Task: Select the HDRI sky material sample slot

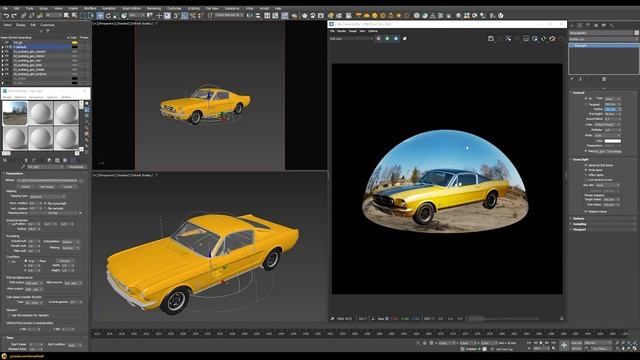Action: [x=15, y=113]
